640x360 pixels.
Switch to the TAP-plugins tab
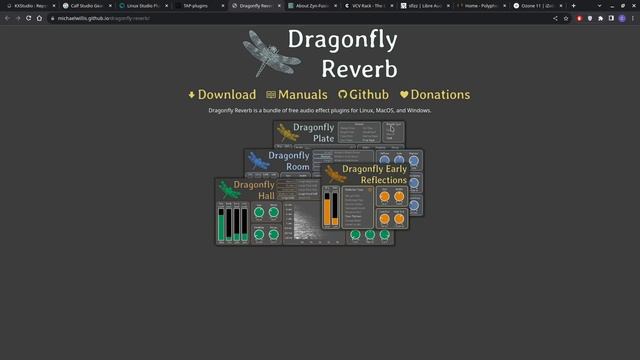click(199, 6)
